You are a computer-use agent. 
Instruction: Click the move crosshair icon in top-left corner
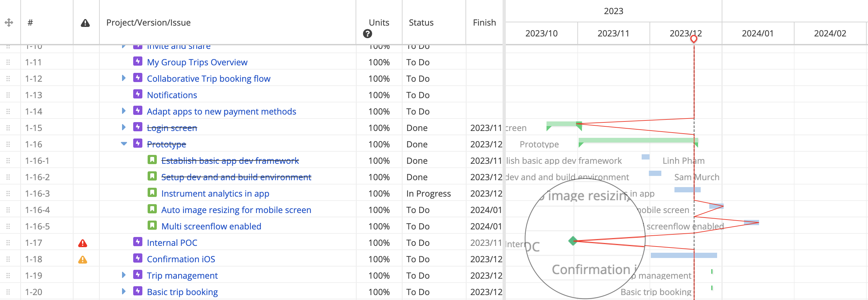(9, 23)
